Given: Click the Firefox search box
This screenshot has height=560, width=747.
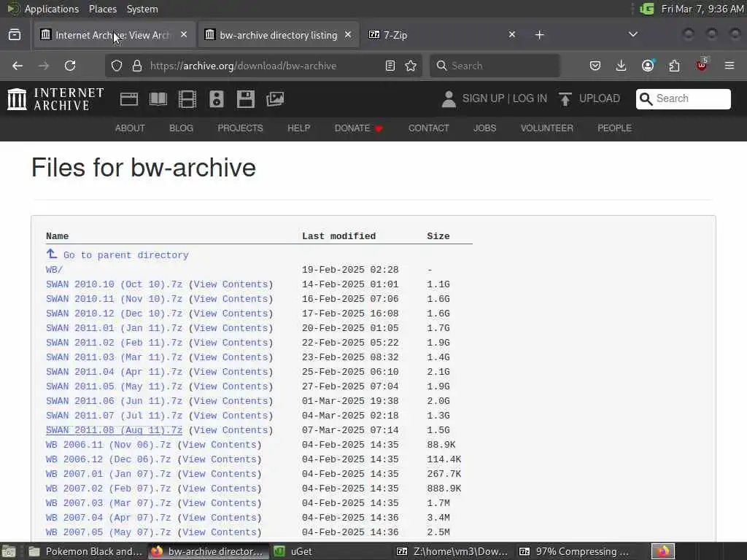Looking at the screenshot, I should point(495,66).
